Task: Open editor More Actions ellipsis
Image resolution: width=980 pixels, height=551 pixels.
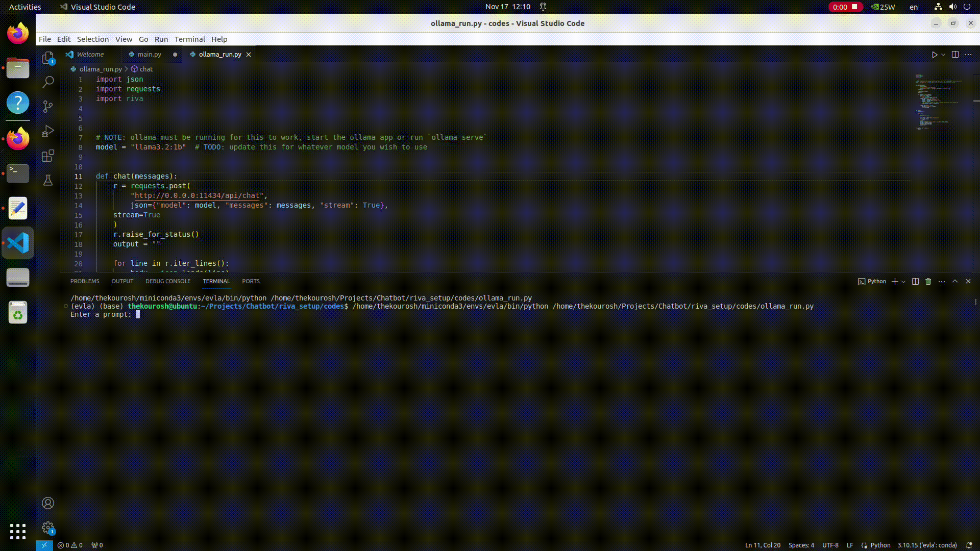Action: [x=968, y=55]
